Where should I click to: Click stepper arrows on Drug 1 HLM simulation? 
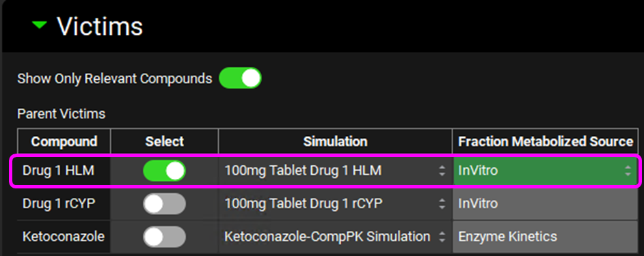(x=442, y=171)
